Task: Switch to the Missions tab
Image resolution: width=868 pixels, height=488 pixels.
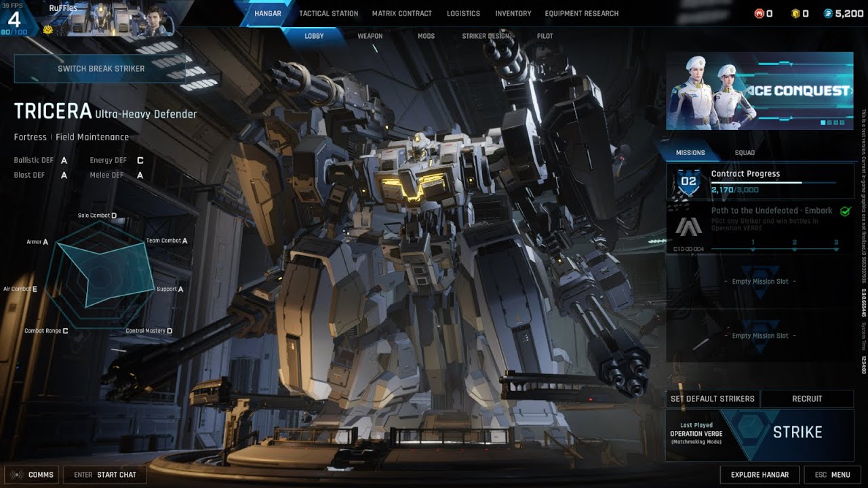Action: pyautogui.click(x=690, y=152)
